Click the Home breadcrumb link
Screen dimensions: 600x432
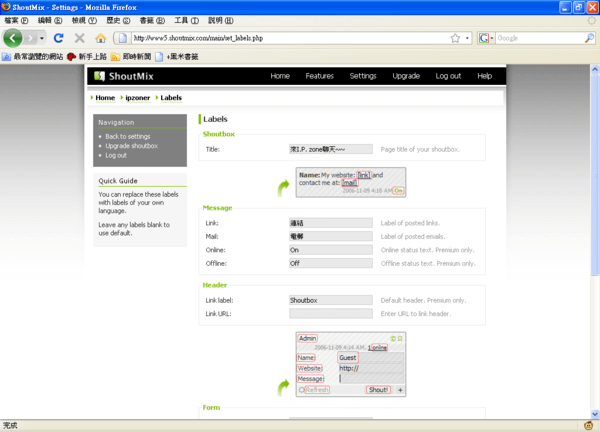pyautogui.click(x=105, y=98)
